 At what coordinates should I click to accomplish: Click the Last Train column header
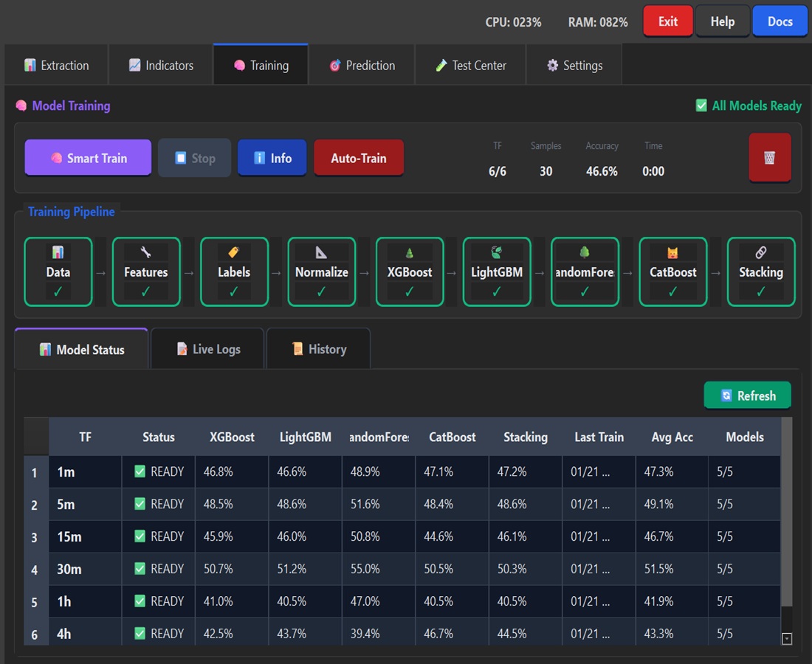tap(599, 437)
